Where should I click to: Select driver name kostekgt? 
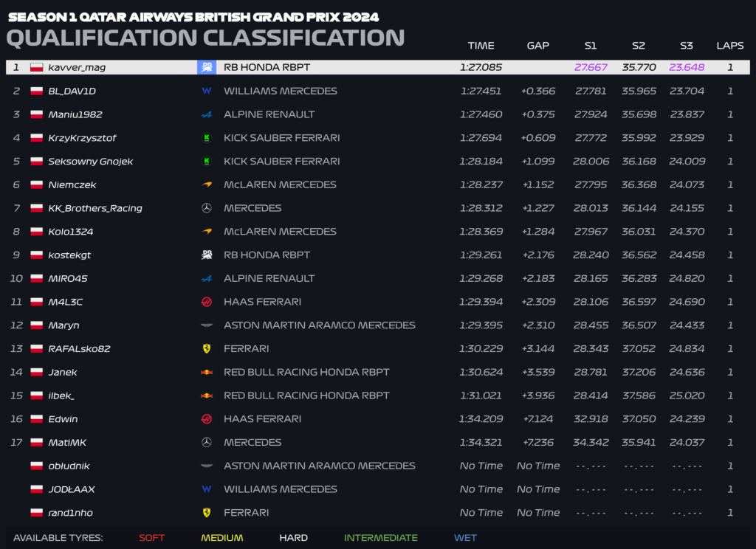click(x=69, y=255)
